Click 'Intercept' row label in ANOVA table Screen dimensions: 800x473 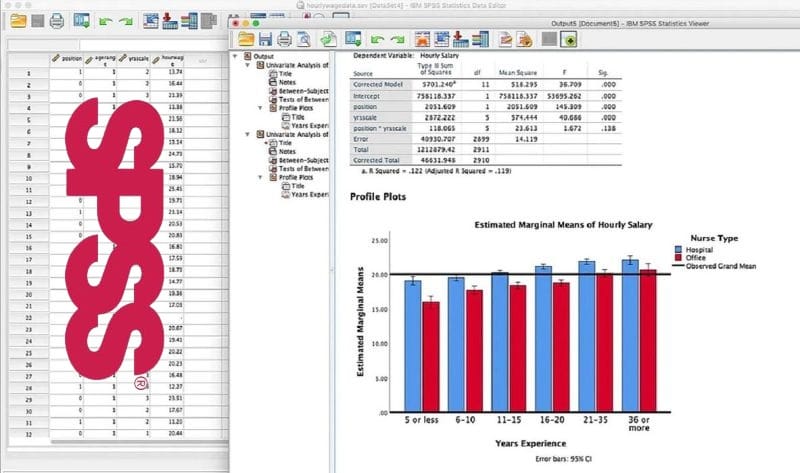pos(366,96)
